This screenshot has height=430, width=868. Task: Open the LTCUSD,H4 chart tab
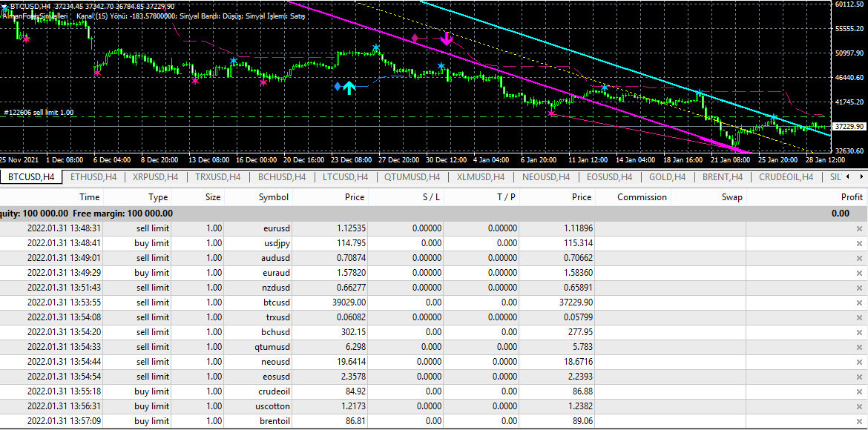tap(345, 177)
